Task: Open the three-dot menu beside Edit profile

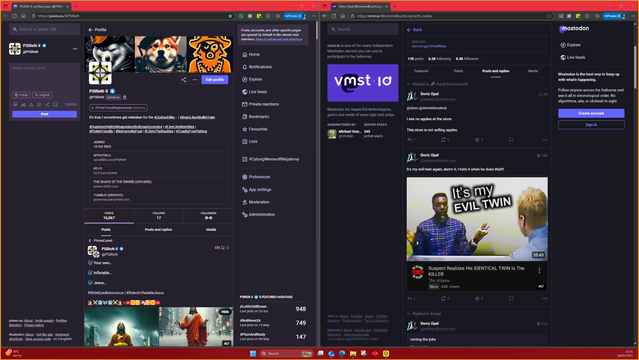Action: [195, 80]
